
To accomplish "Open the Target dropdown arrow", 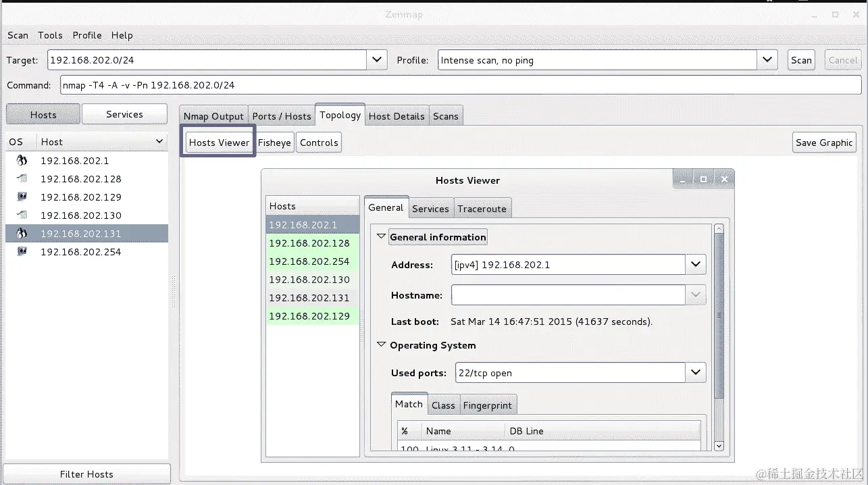I will (377, 59).
